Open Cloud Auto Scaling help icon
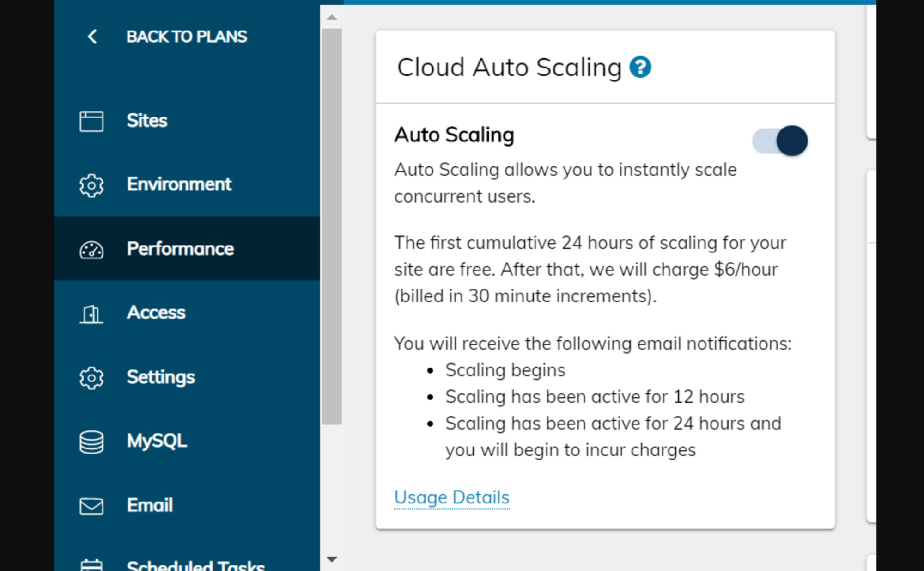Viewport: 924px width, 571px height. tap(640, 68)
